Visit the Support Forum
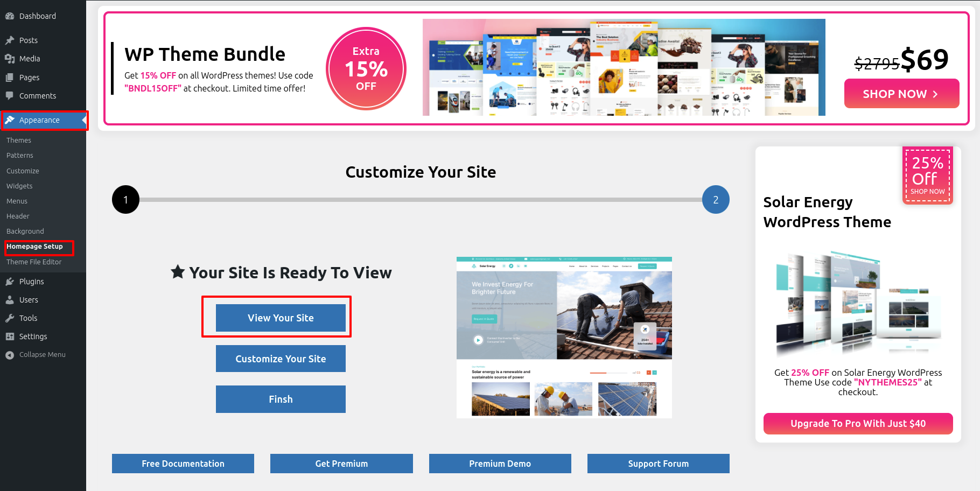This screenshot has height=491, width=980. (x=658, y=464)
